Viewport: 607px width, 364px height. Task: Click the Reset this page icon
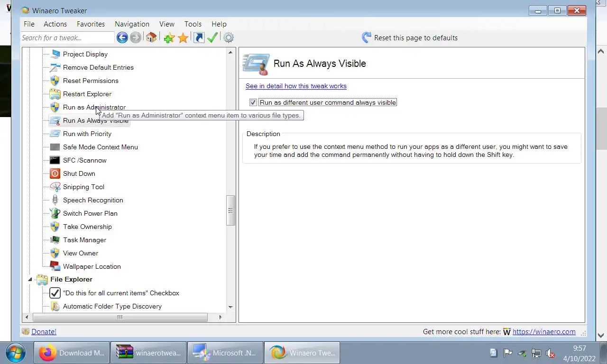(367, 38)
